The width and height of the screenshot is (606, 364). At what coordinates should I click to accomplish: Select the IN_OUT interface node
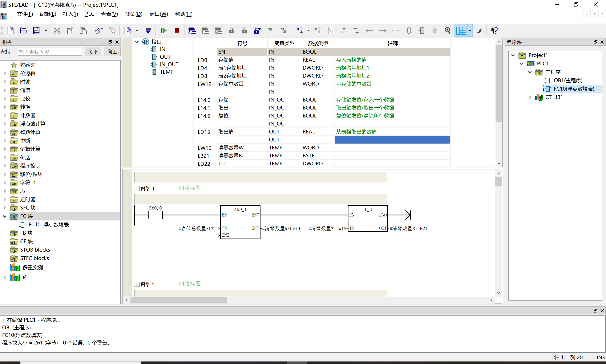pyautogui.click(x=169, y=64)
